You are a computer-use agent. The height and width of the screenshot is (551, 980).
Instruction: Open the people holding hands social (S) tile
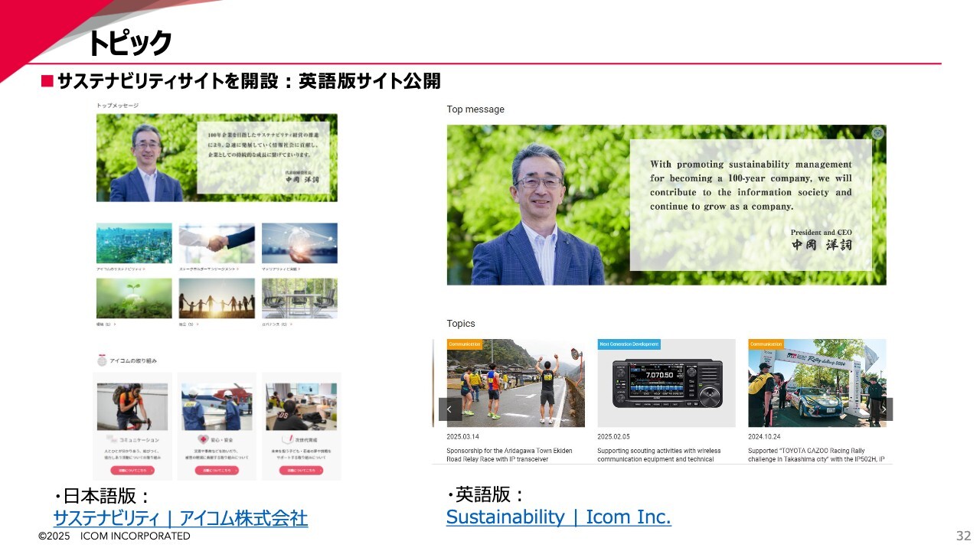pos(217,298)
